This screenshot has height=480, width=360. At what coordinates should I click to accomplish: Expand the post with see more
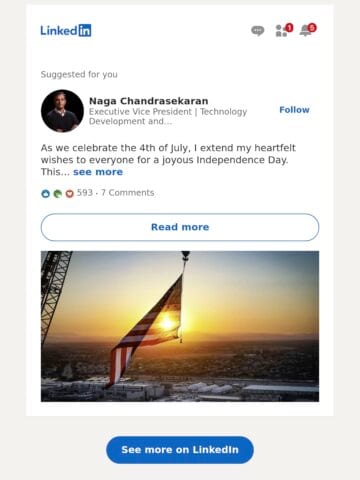(x=98, y=172)
